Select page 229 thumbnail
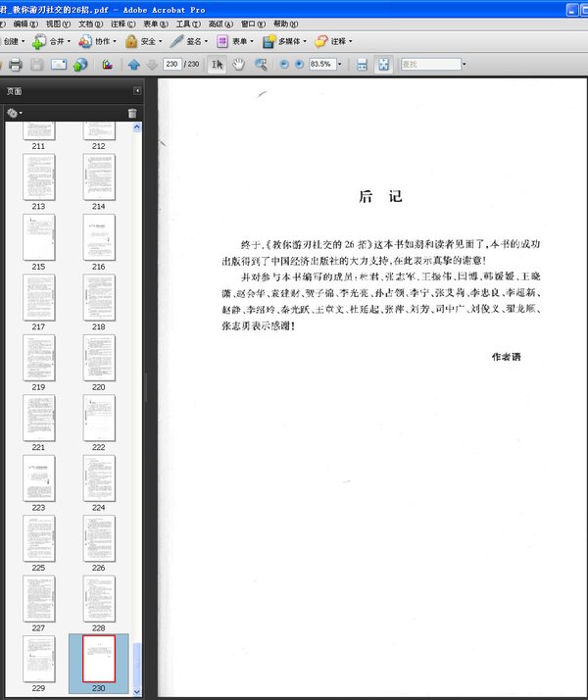 point(39,660)
